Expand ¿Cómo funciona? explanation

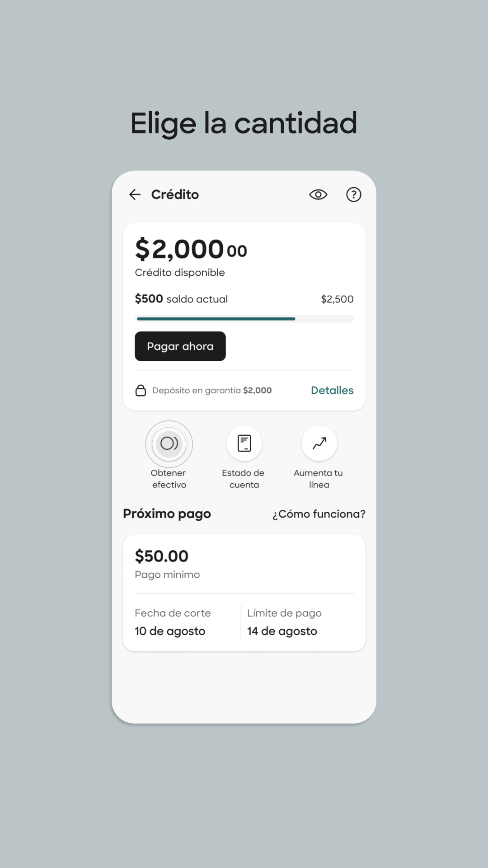click(319, 514)
